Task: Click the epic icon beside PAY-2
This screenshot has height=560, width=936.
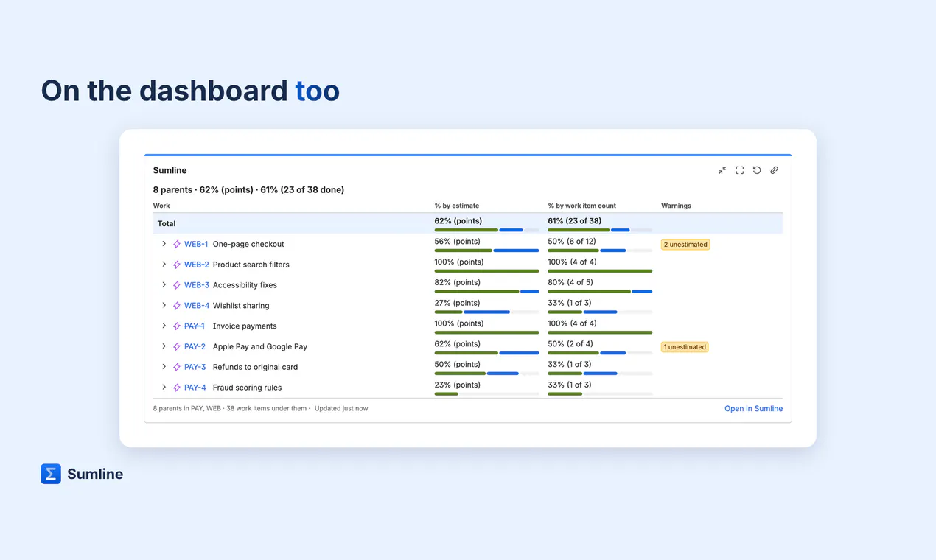Action: tap(177, 346)
